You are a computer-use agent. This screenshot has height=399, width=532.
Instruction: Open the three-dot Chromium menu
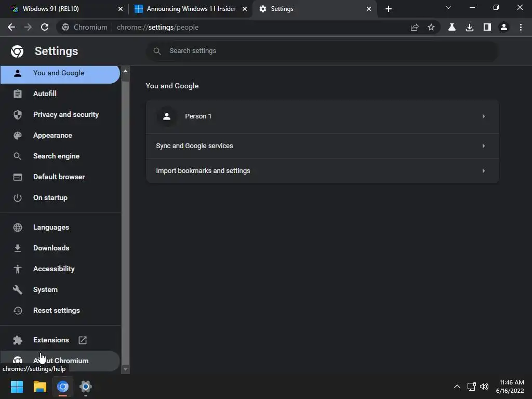click(x=521, y=27)
